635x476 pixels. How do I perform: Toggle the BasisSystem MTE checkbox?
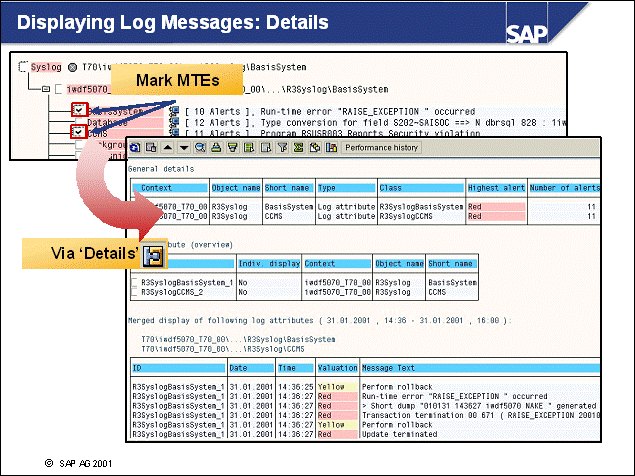point(79,109)
